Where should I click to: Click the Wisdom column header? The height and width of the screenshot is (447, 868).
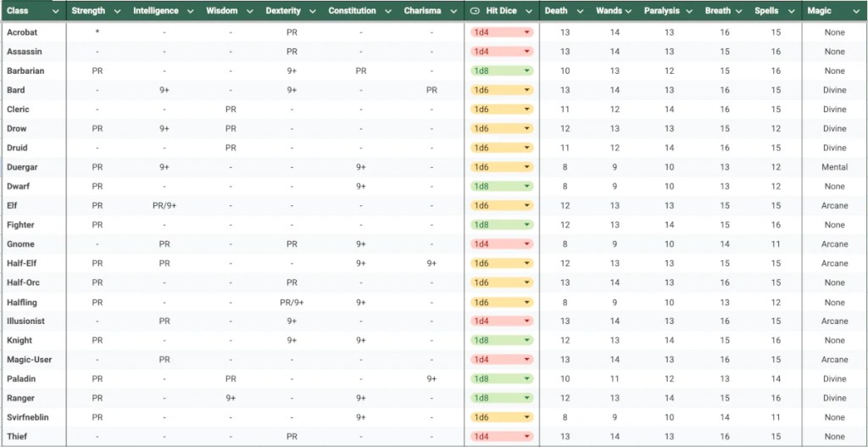(221, 11)
